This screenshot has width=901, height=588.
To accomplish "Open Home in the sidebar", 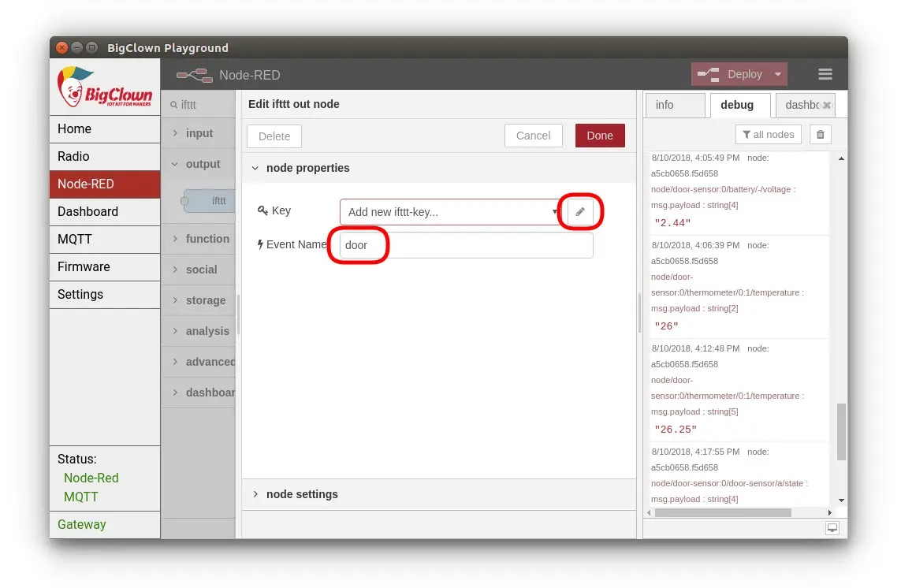I will tap(105, 128).
